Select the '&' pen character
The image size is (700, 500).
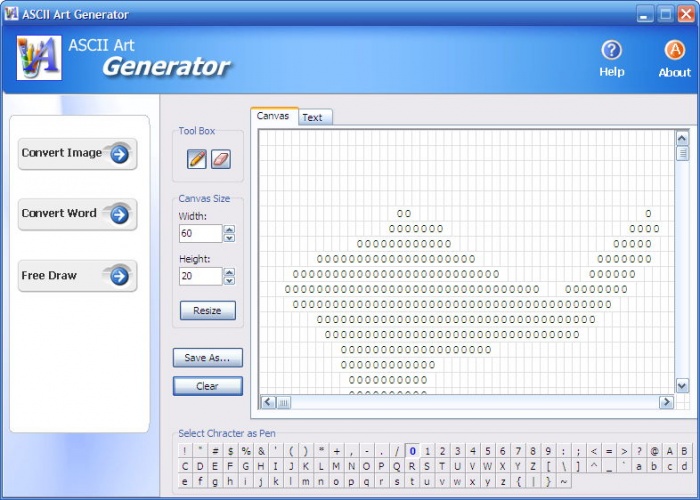click(x=261, y=451)
